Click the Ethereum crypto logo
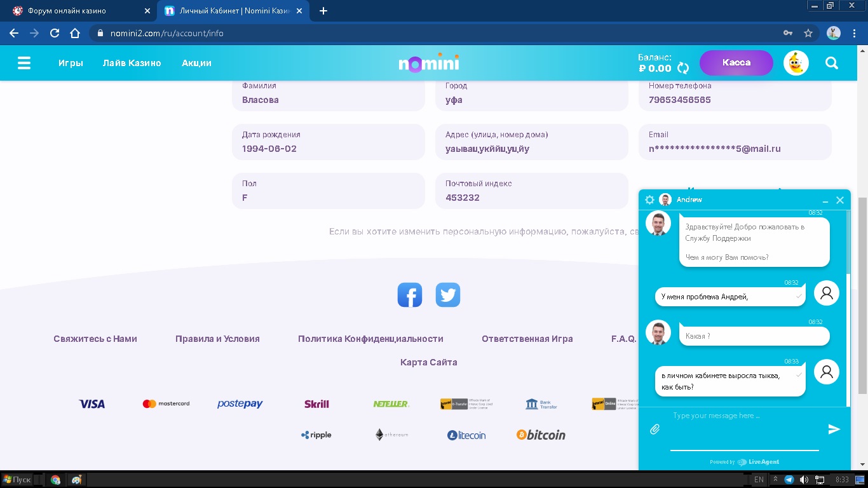 point(391,435)
